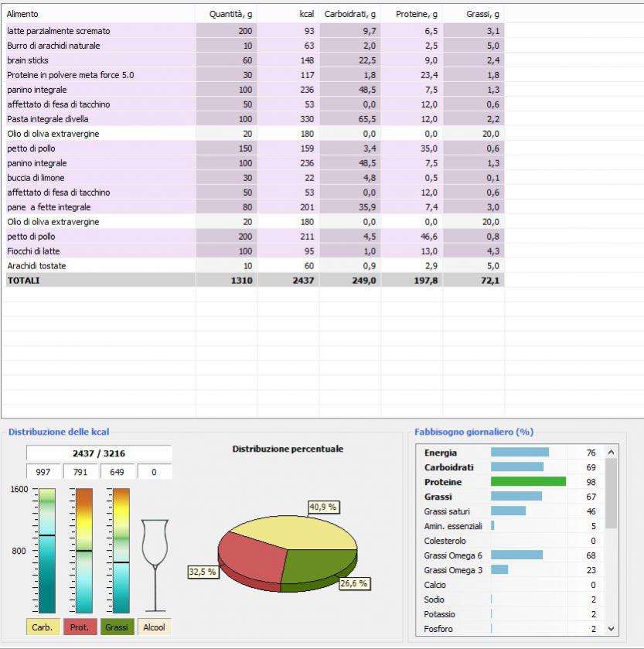Viewport: 644px width, 649px height.
Task: Click the Alcool legend label
Action: point(154,627)
